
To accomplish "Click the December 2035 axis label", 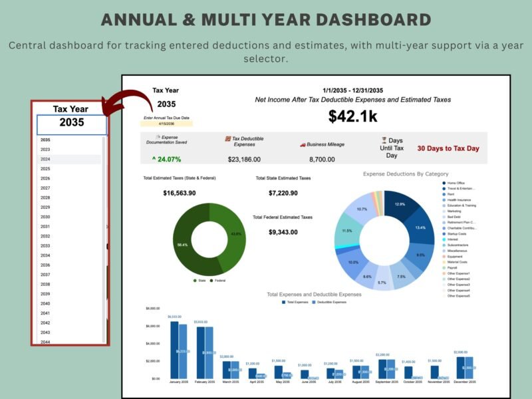I will (x=464, y=382).
